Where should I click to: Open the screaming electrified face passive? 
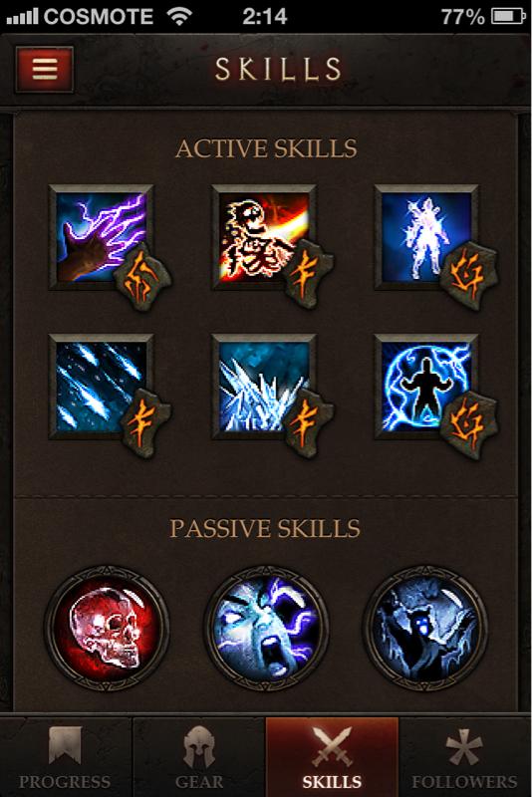coord(266,629)
